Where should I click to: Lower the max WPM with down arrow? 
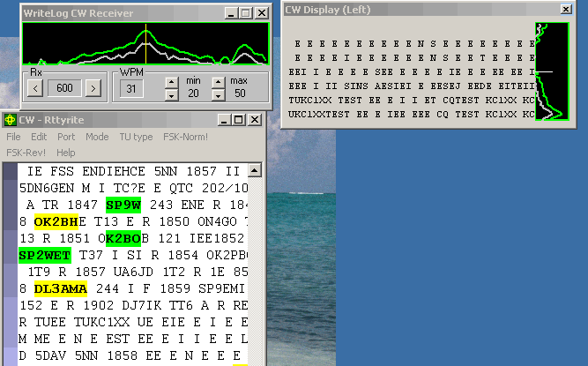pyautogui.click(x=219, y=95)
